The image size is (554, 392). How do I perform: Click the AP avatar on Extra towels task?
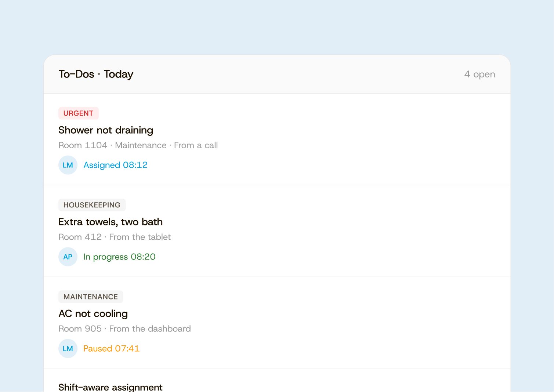tap(68, 257)
